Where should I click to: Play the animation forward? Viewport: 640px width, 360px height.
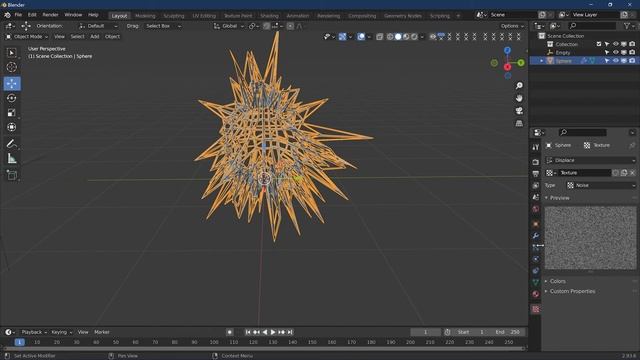pos(273,332)
